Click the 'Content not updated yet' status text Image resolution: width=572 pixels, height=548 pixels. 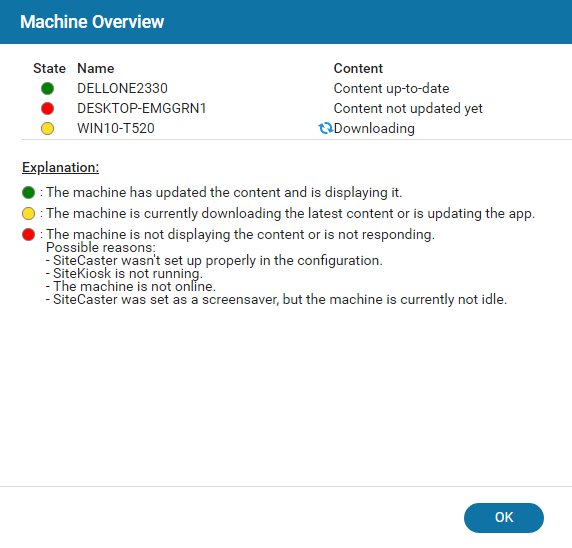click(x=408, y=108)
